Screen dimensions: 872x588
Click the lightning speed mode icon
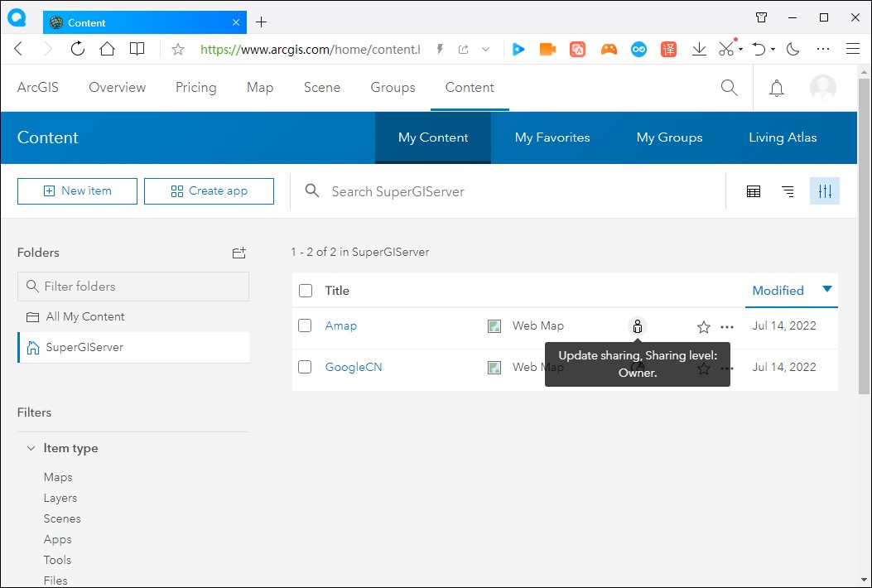(440, 49)
